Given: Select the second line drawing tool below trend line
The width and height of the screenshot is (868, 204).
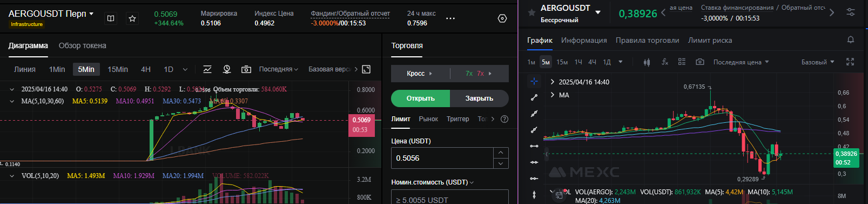Looking at the screenshot, I should click(534, 114).
